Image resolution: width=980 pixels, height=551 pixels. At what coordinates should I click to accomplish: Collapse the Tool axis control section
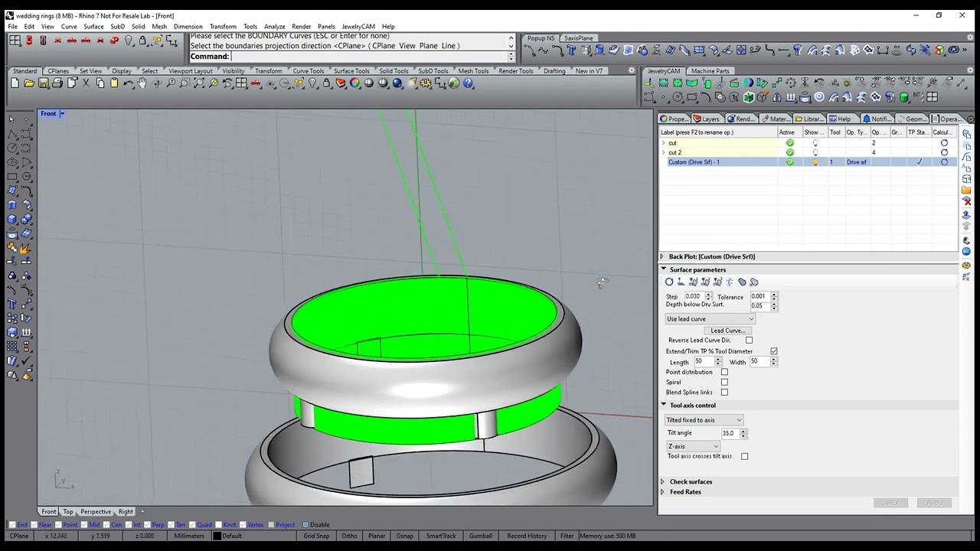click(x=663, y=405)
